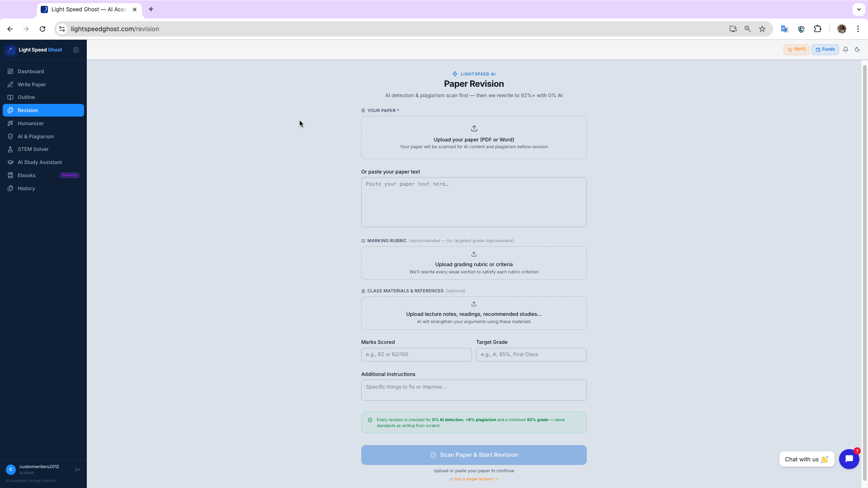868x488 pixels.
Task: Expand the tab search dropdown arrow
Action: click(x=859, y=9)
